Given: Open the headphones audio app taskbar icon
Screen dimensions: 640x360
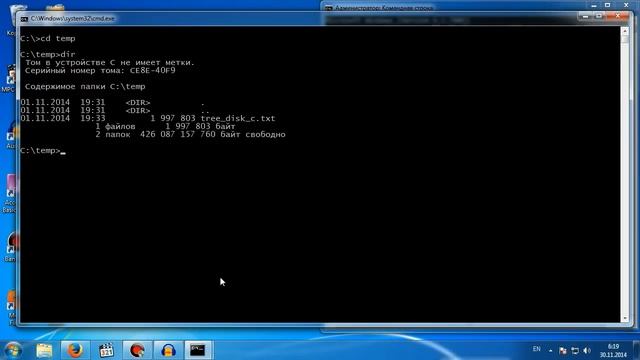Looking at the screenshot, I should [168, 350].
